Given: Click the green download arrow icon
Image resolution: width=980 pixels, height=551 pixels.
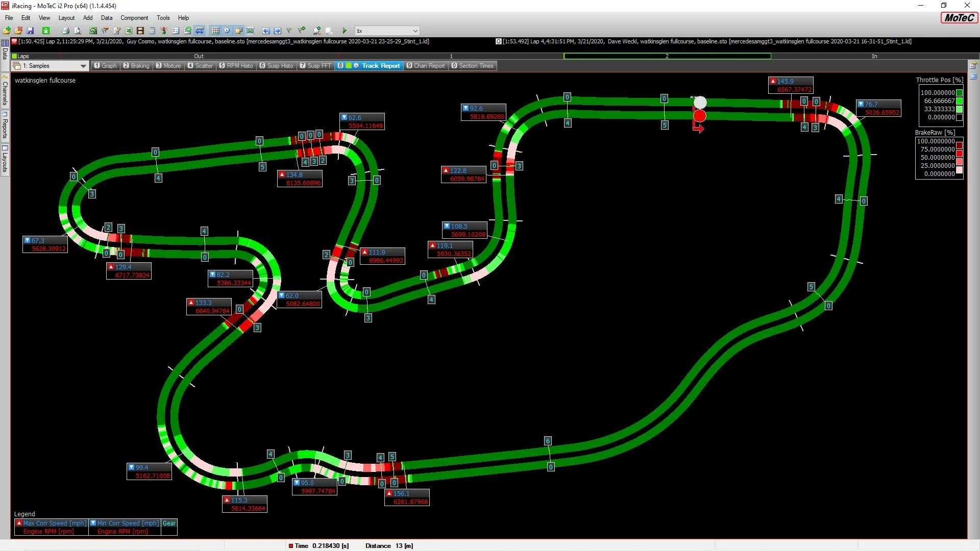Looking at the screenshot, I should (46, 31).
